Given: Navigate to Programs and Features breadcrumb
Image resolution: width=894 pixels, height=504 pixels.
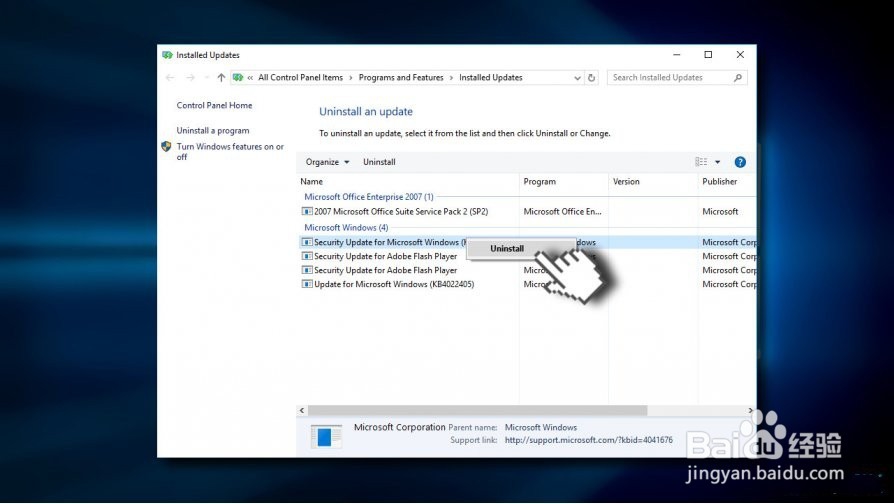Looking at the screenshot, I should pyautogui.click(x=401, y=78).
